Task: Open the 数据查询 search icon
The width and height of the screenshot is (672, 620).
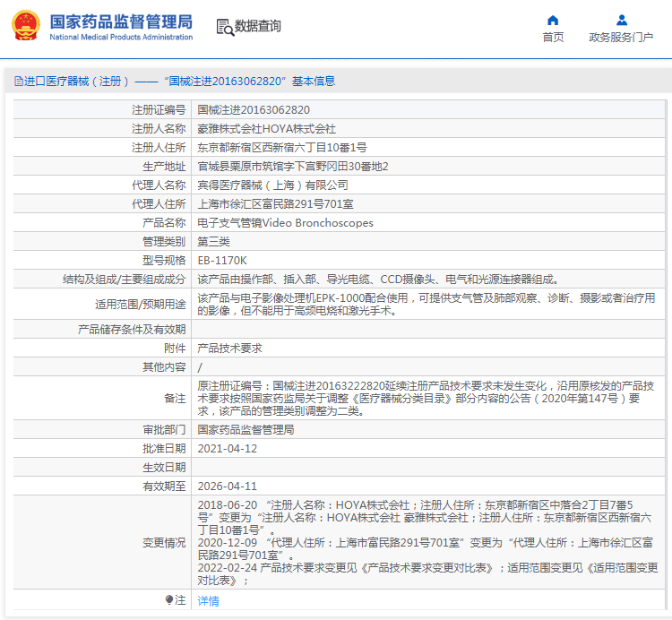Action: [x=225, y=27]
